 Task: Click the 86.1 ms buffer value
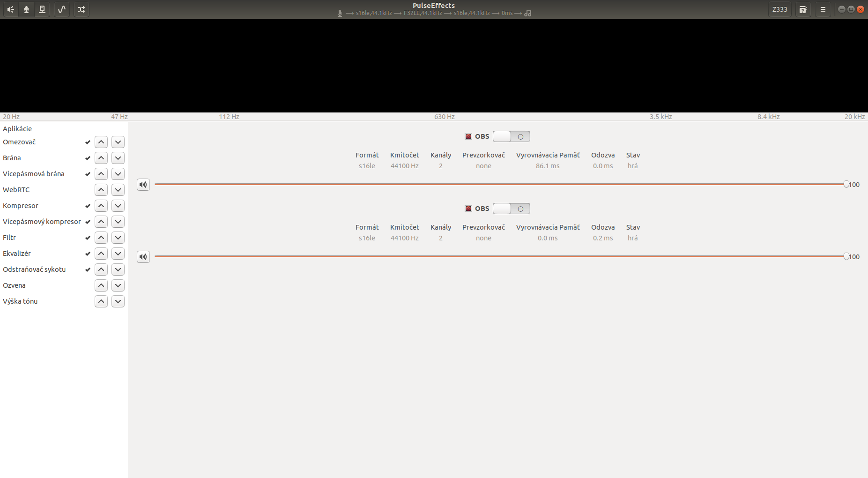[548, 166]
